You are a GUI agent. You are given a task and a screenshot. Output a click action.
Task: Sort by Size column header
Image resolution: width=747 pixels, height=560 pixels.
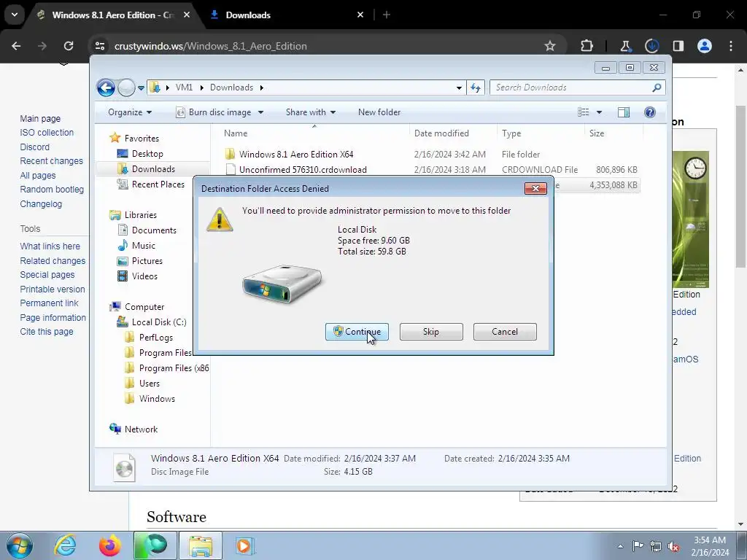click(x=613, y=133)
